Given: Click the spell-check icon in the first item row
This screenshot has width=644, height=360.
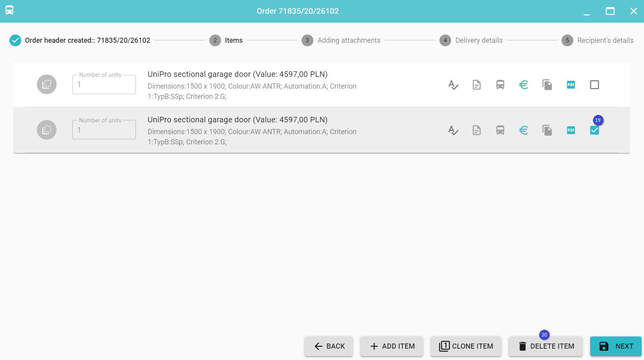Looking at the screenshot, I should pos(453,85).
